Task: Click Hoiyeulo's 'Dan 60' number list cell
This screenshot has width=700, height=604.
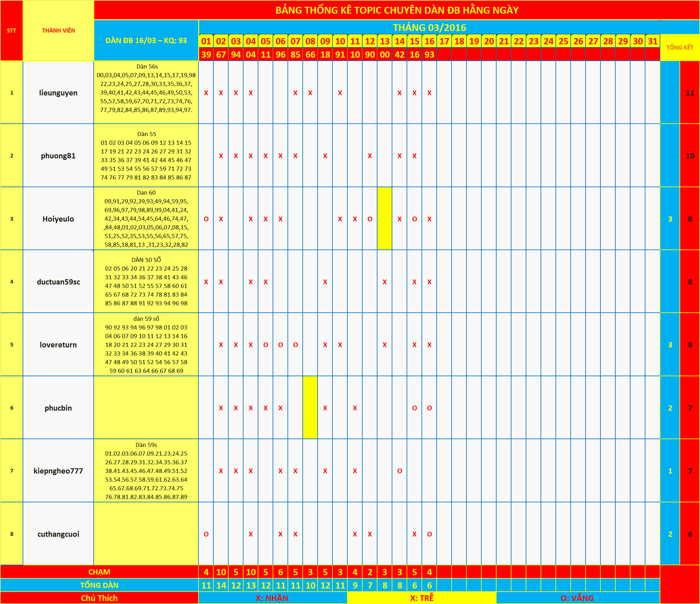Action: [x=146, y=218]
